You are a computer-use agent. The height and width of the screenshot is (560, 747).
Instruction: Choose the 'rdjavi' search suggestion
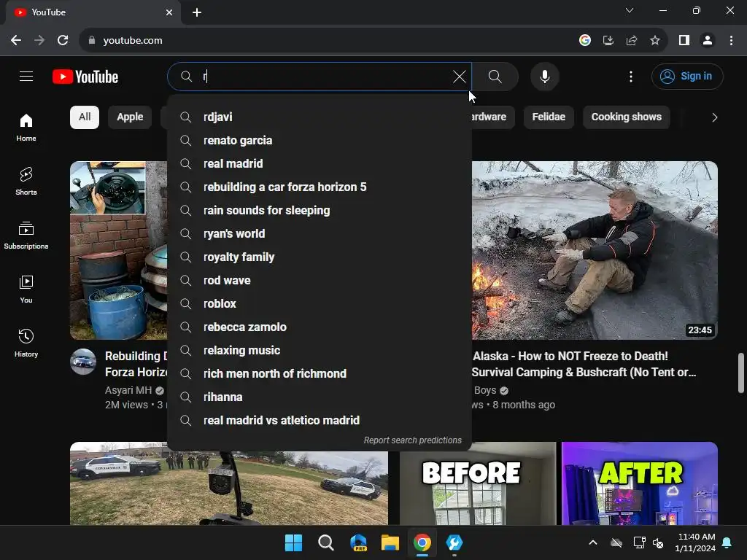320,117
